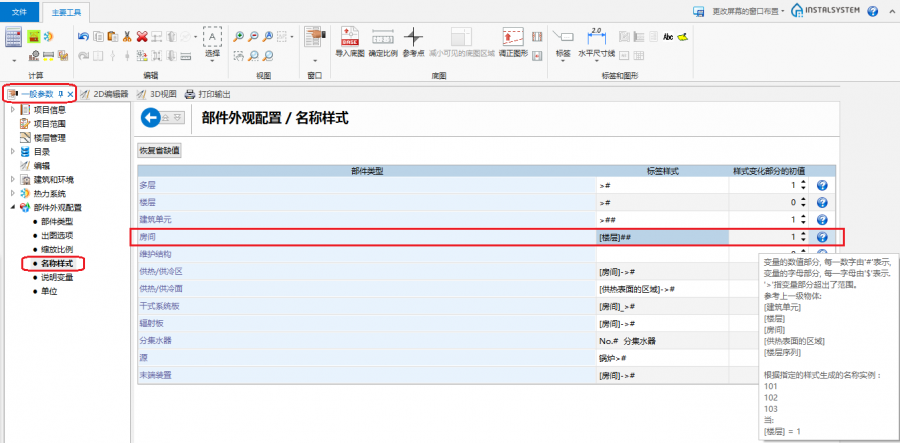Image resolution: width=900 pixels, height=443 pixels.
Task: Click the 房间 label style input field
Action: 662,237
